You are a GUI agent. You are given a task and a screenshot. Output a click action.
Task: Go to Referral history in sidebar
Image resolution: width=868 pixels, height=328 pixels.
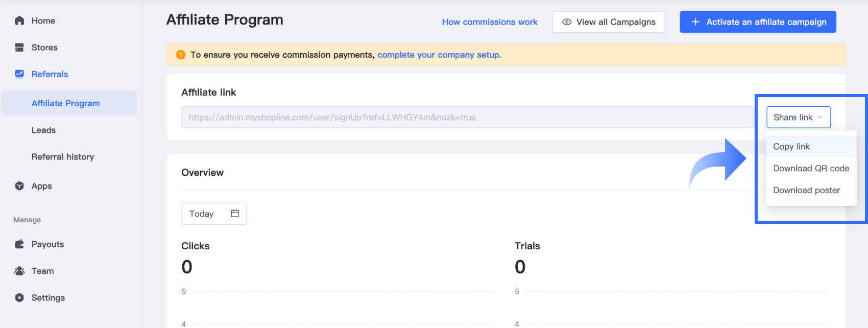click(x=63, y=157)
